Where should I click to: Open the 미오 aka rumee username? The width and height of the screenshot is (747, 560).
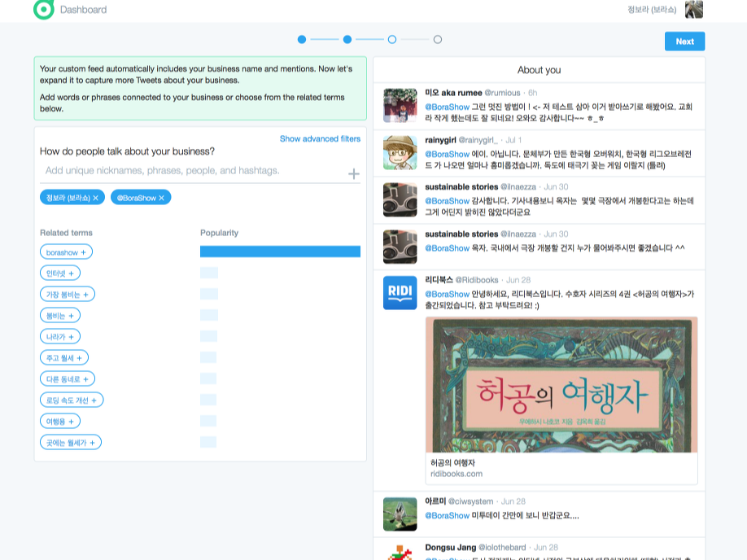click(453, 93)
